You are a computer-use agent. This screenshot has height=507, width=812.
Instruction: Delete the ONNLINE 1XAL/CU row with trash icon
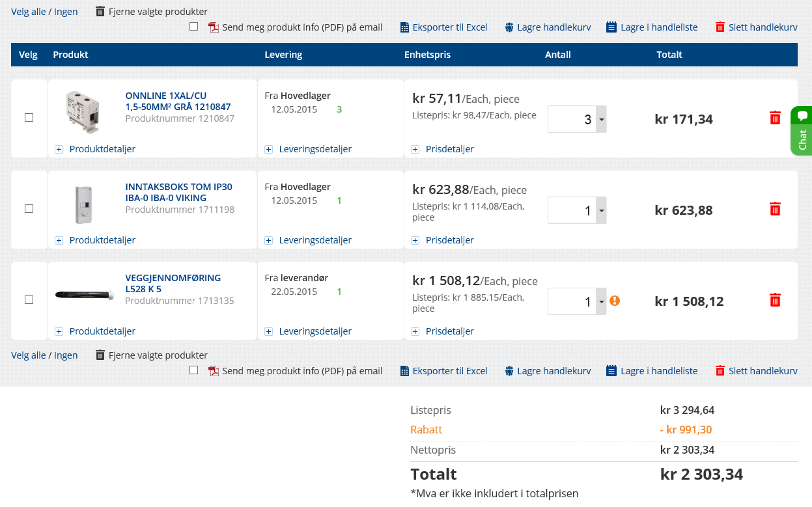[x=775, y=118]
